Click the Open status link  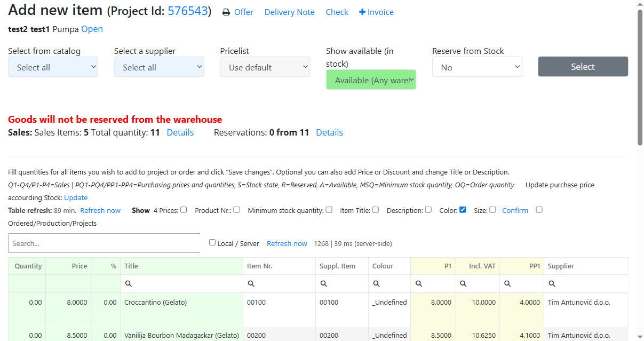point(92,29)
